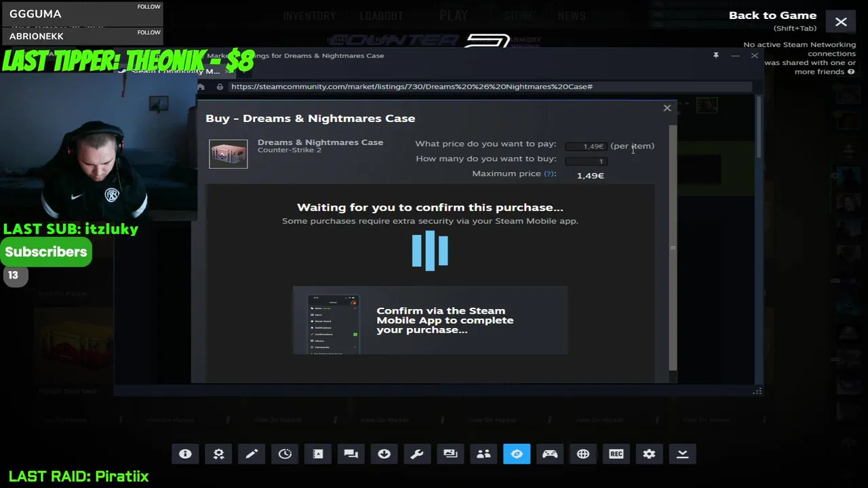Click the REC game recording icon
The height and width of the screenshot is (488, 868).
click(x=616, y=454)
